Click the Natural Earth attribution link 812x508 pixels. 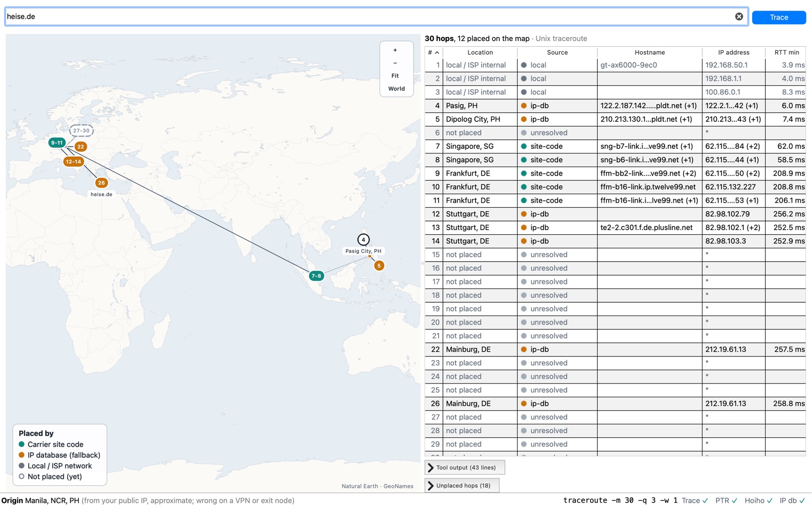click(360, 486)
